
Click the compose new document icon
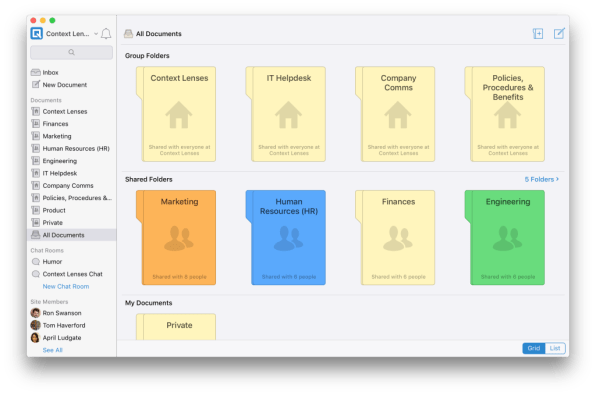tap(559, 33)
